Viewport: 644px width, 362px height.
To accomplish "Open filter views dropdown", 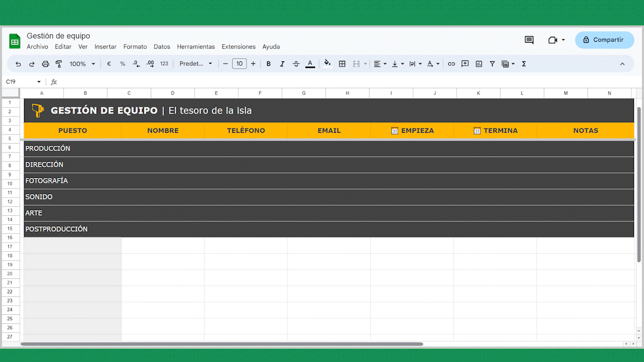I will click(508, 64).
